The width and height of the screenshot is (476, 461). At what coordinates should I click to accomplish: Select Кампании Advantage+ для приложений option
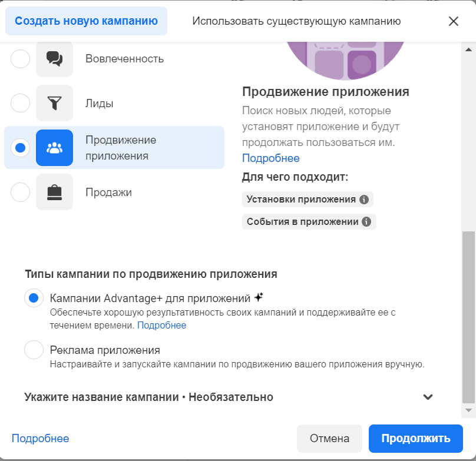pyautogui.click(x=34, y=298)
